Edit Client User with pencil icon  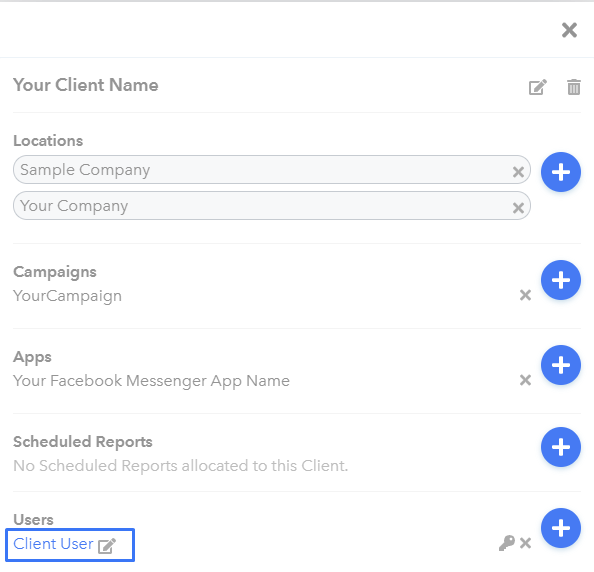[x=106, y=545]
